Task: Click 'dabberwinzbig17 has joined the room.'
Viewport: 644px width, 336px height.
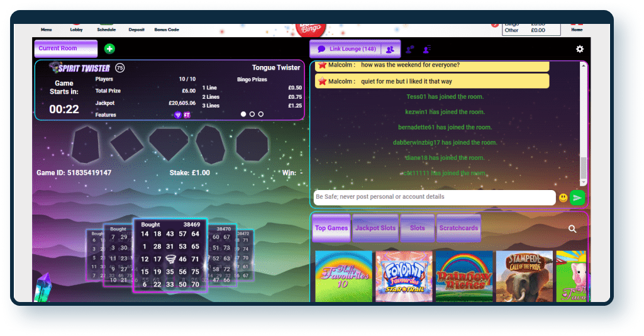Action: click(445, 143)
